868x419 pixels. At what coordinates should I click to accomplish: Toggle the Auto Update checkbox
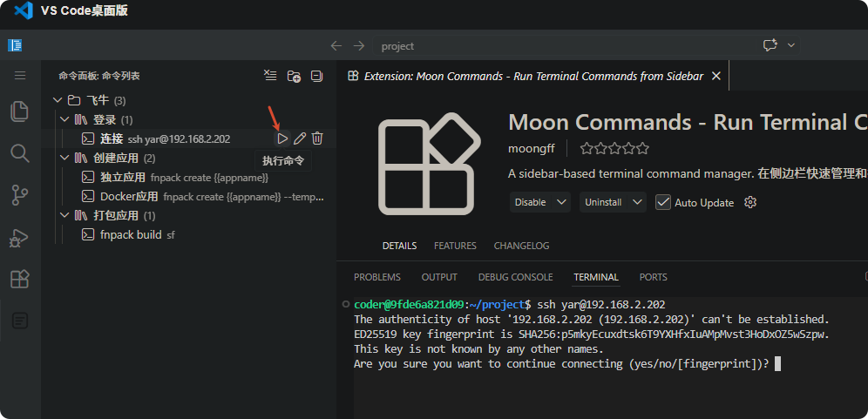(x=663, y=203)
